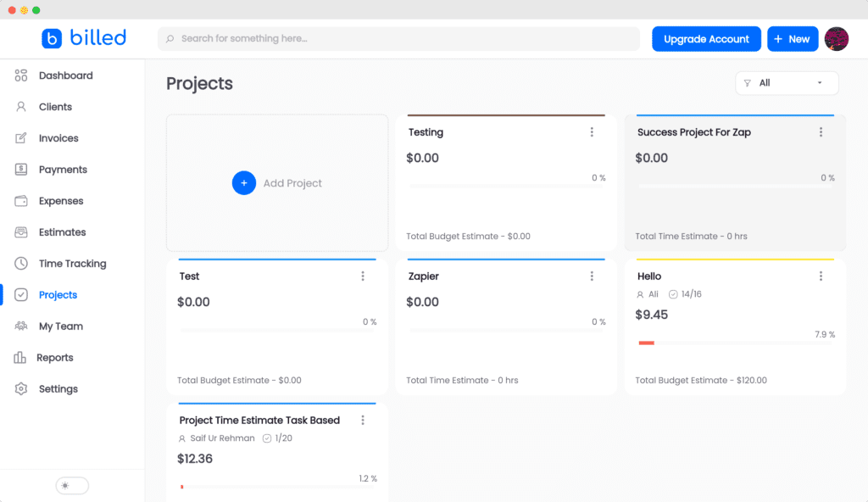Click the Dashboard icon in sidebar
868x502 pixels.
pyautogui.click(x=21, y=75)
